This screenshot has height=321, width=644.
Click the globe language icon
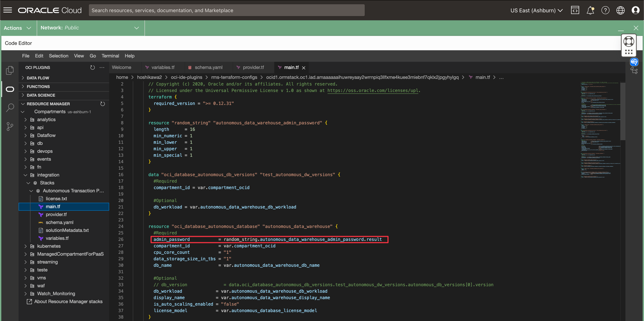[620, 10]
